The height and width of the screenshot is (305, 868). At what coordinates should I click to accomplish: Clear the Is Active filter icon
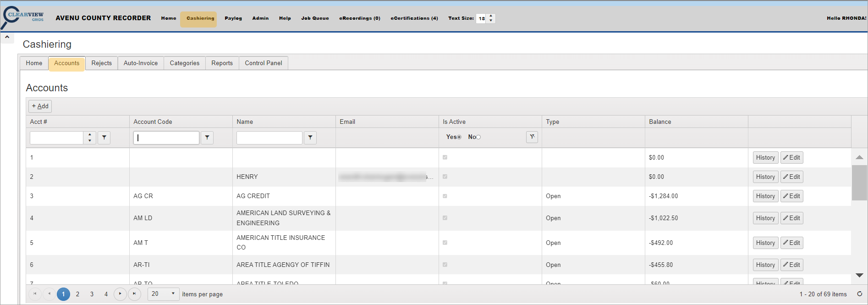click(x=532, y=137)
